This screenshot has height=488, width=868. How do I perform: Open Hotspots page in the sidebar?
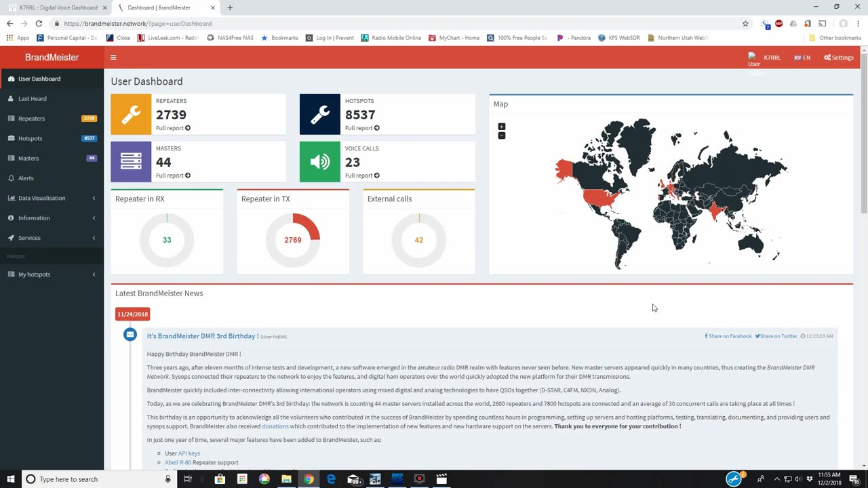coord(52,138)
